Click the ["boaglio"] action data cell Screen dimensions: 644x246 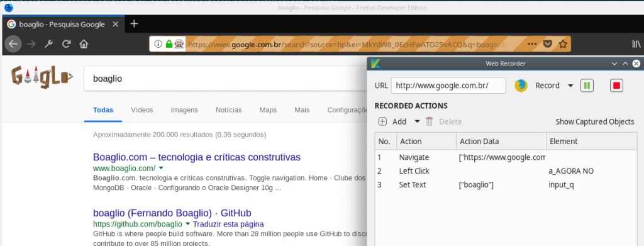pos(476,185)
